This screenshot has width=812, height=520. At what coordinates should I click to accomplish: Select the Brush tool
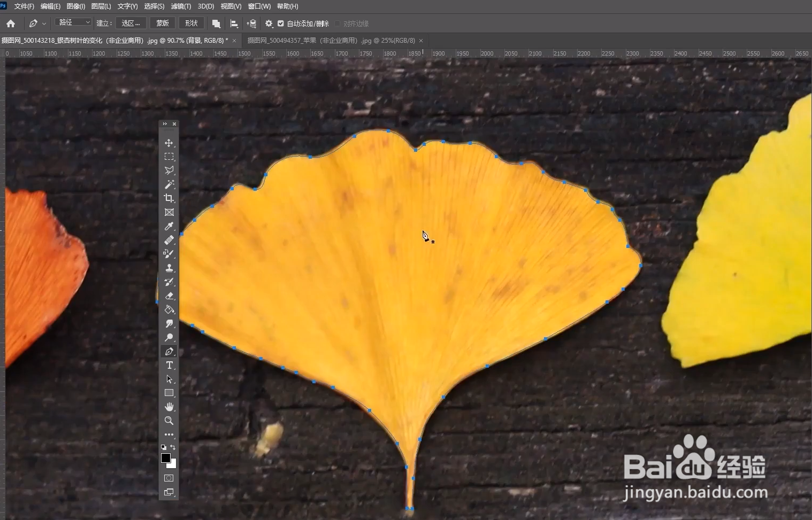pyautogui.click(x=169, y=254)
